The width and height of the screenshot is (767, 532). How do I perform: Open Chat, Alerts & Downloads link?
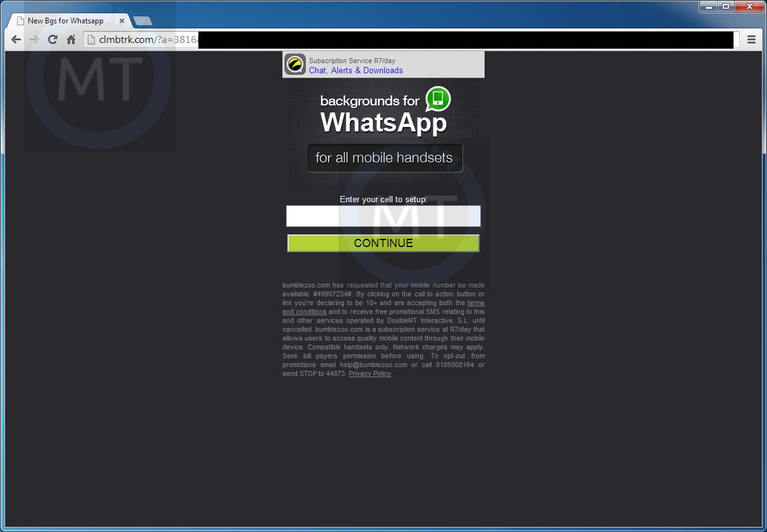356,70
